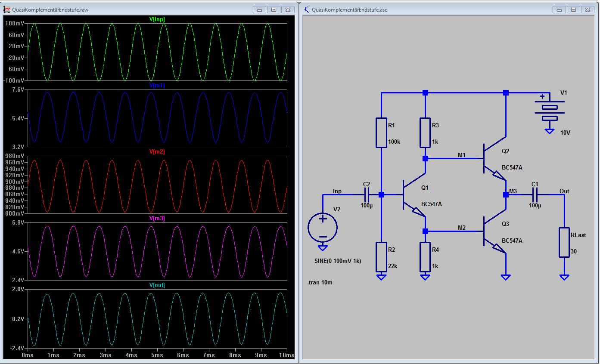The height and width of the screenshot is (364, 600).
Task: Click the 30 value of RLast
Action: tap(574, 251)
